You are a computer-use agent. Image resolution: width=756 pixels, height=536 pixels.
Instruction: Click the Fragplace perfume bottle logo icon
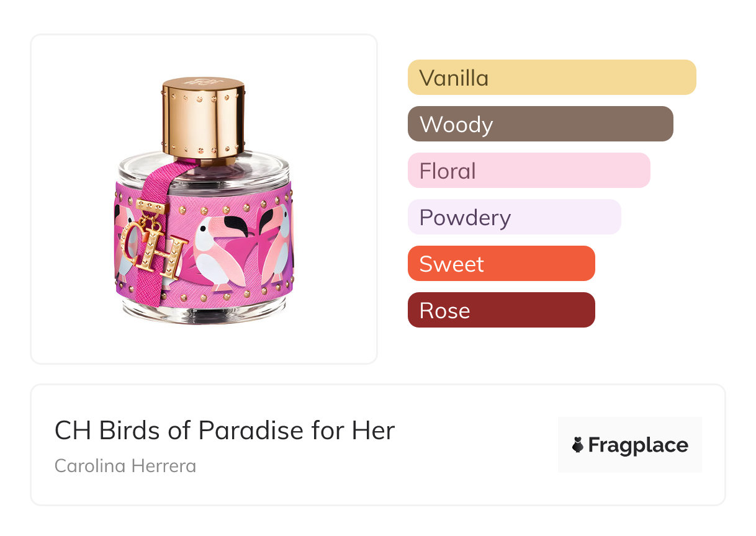(578, 445)
